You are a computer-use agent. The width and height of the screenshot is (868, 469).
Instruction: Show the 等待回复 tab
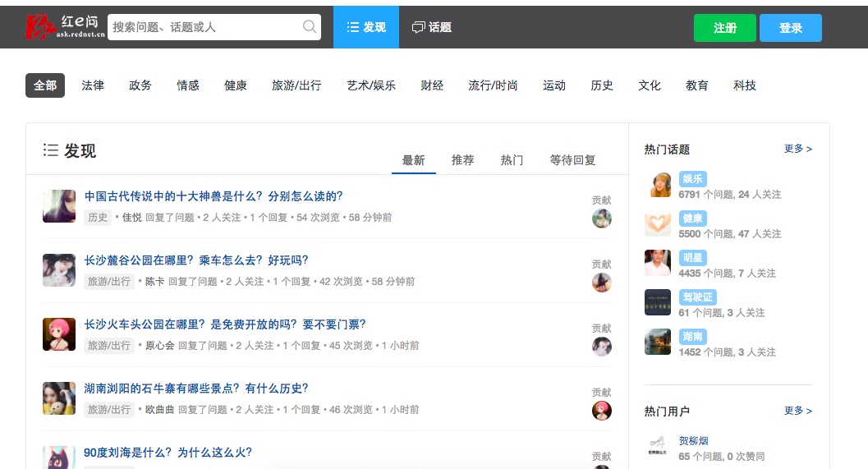572,160
